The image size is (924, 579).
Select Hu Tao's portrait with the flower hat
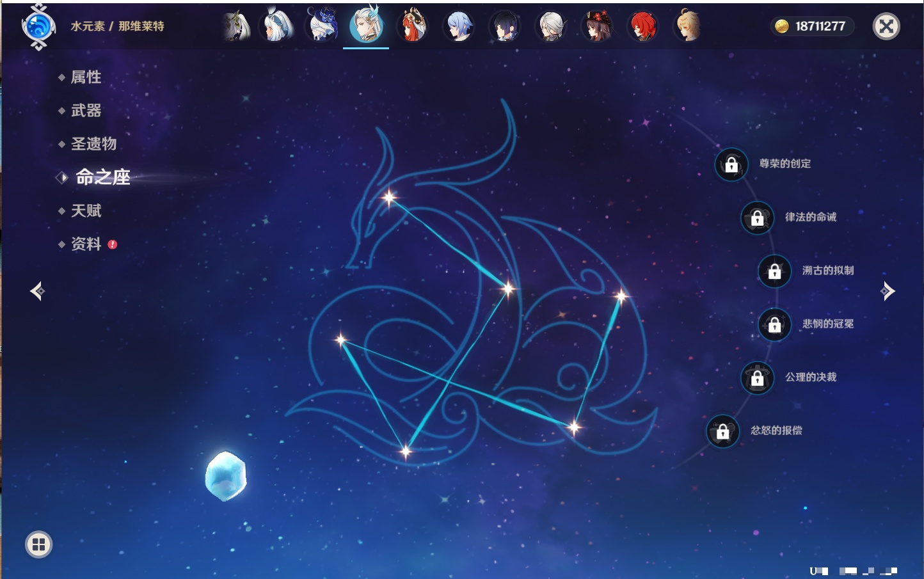[x=596, y=27]
